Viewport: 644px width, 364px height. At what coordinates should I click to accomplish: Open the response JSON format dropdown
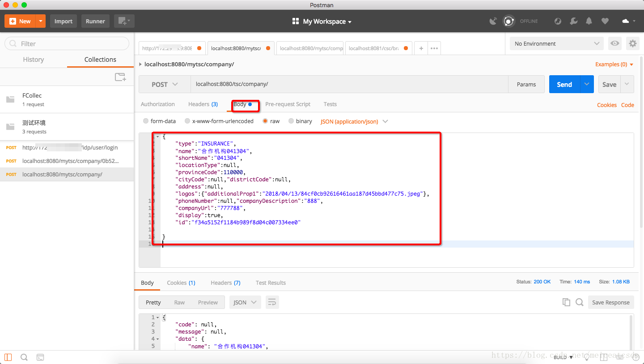[245, 303]
